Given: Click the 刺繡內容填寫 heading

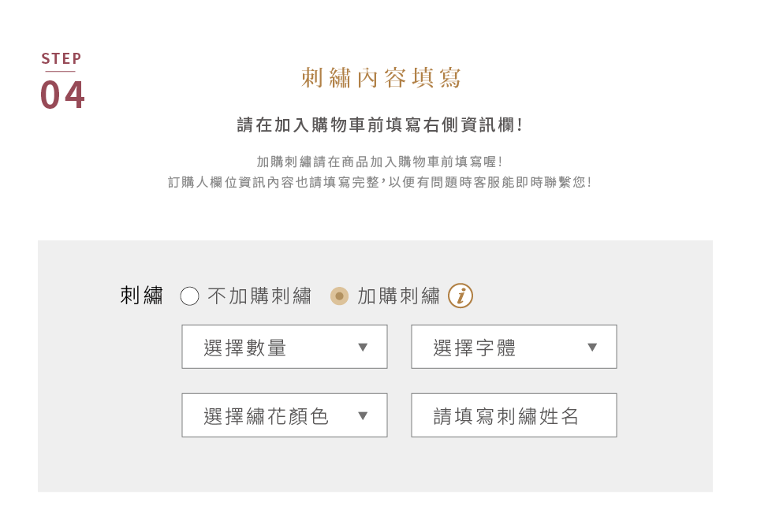Looking at the screenshot, I should [381, 78].
